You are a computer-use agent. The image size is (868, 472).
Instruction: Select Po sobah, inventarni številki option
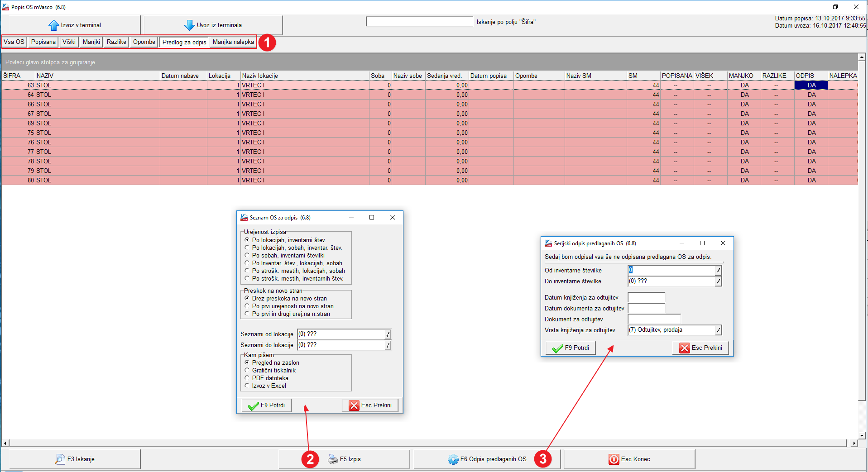click(247, 255)
